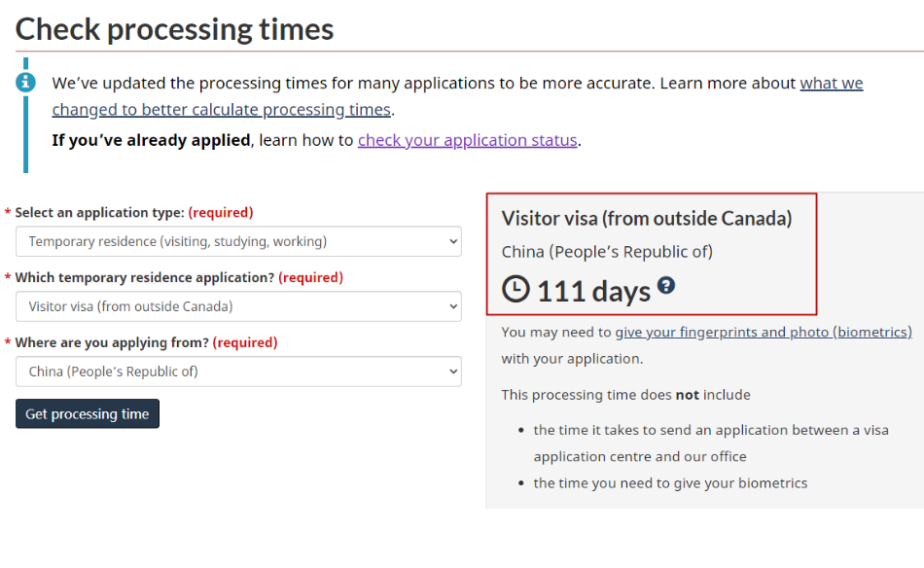
Task: Open the check your application status link
Action: pos(467,140)
